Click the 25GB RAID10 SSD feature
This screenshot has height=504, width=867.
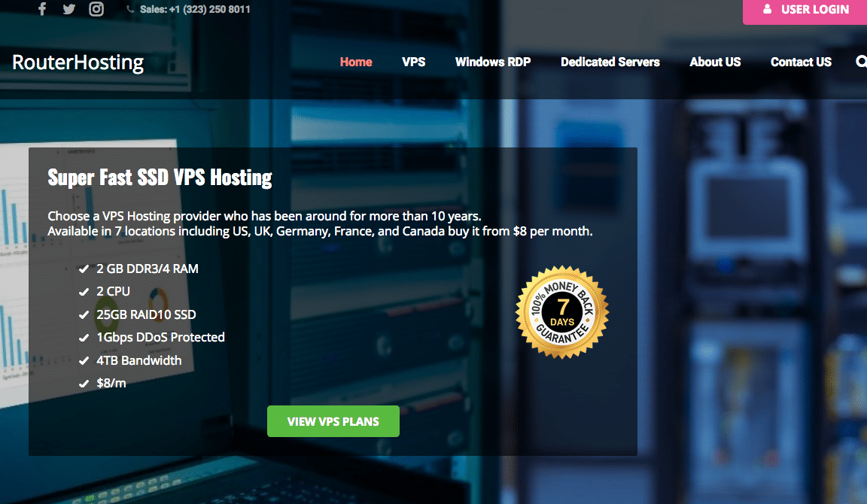146,314
